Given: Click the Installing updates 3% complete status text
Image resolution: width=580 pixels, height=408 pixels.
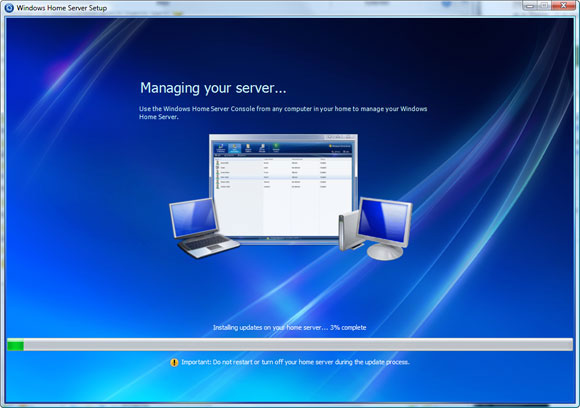Looking at the screenshot, I should pyautogui.click(x=290, y=328).
